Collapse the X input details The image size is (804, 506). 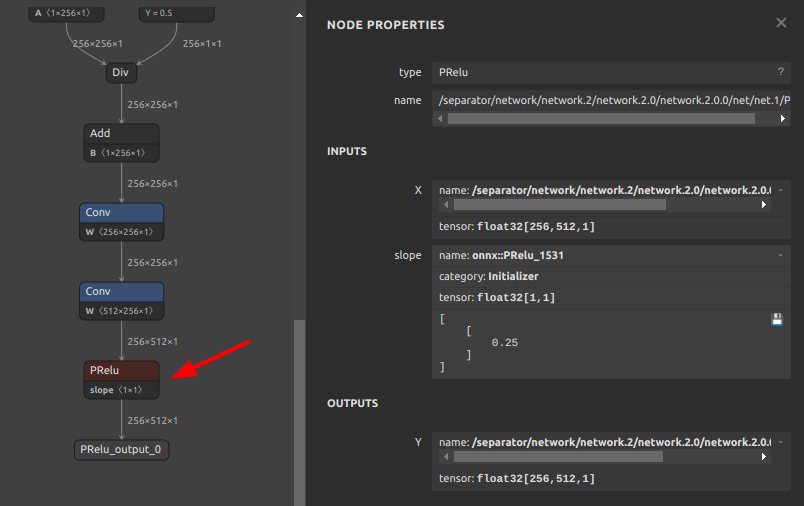click(x=781, y=190)
